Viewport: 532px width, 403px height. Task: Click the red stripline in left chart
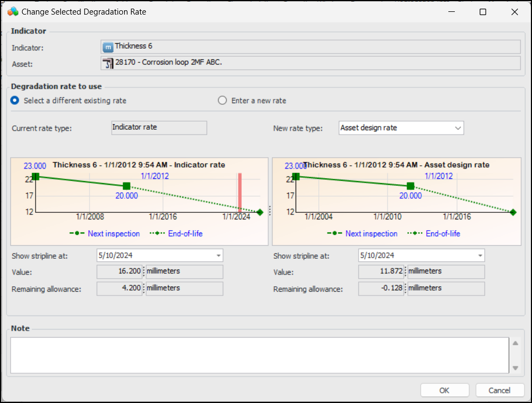point(240,191)
